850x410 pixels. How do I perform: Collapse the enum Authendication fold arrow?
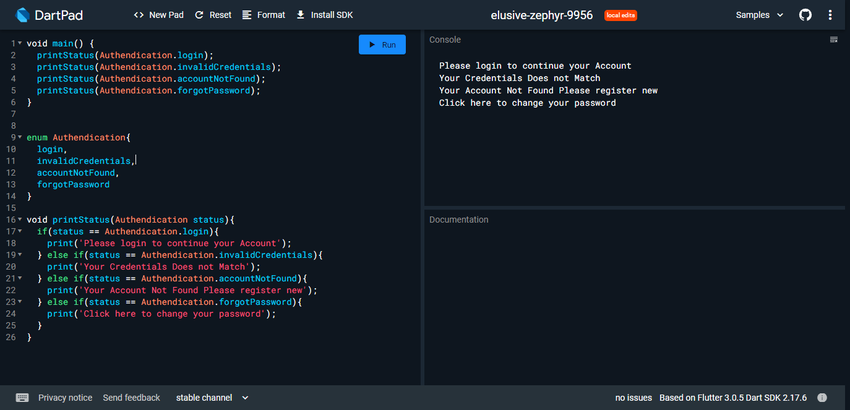19,137
